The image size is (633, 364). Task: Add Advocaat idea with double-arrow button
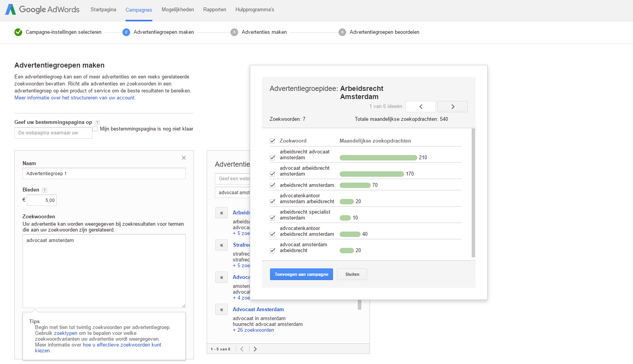click(x=221, y=277)
